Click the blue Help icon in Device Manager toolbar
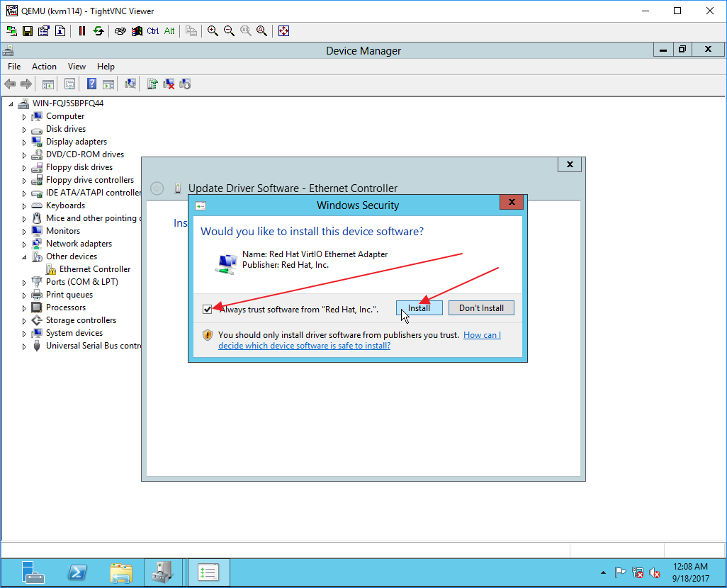 92,84
